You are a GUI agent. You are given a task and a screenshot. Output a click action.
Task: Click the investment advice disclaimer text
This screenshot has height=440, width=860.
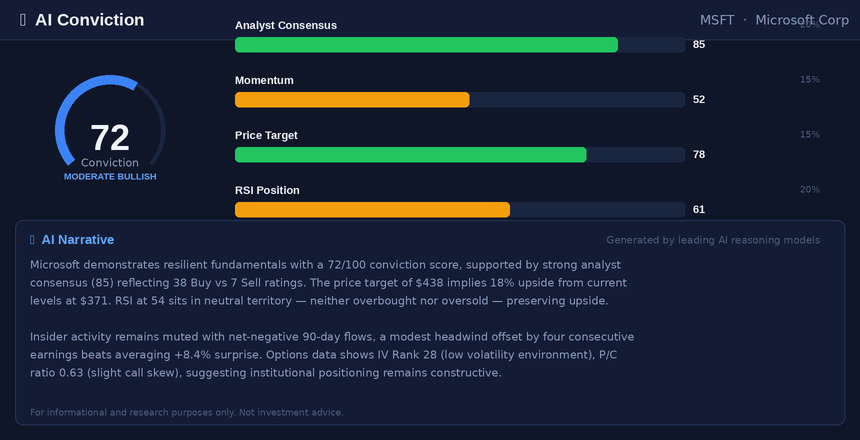(187, 412)
